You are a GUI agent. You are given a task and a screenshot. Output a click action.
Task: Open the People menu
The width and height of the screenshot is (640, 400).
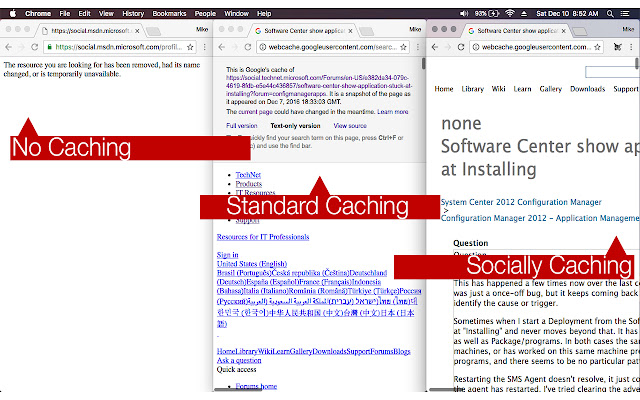tap(205, 13)
